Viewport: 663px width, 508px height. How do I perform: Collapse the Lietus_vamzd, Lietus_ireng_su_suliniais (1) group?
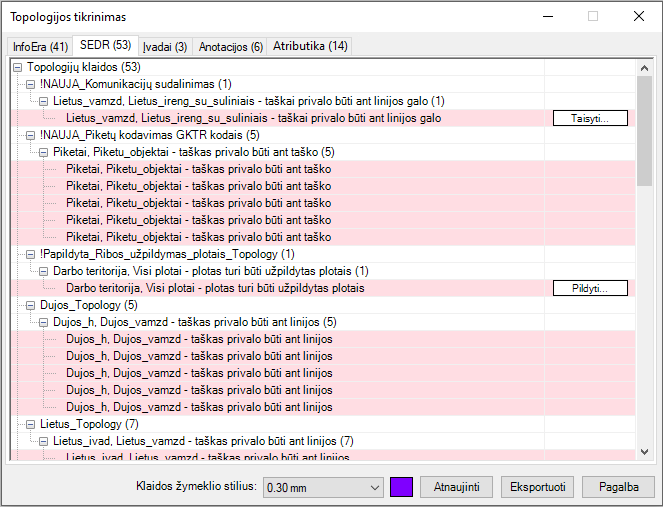(x=44, y=102)
